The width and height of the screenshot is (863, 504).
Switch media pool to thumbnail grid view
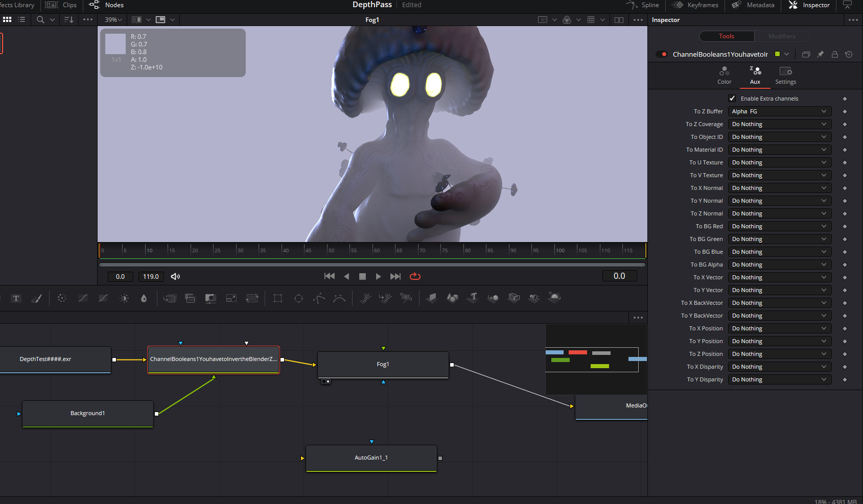7,19
